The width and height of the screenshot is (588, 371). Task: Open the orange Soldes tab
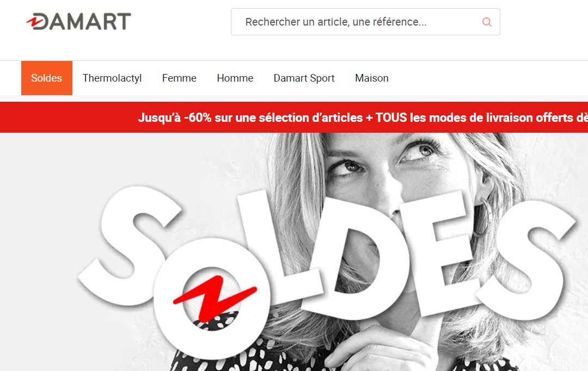click(46, 78)
